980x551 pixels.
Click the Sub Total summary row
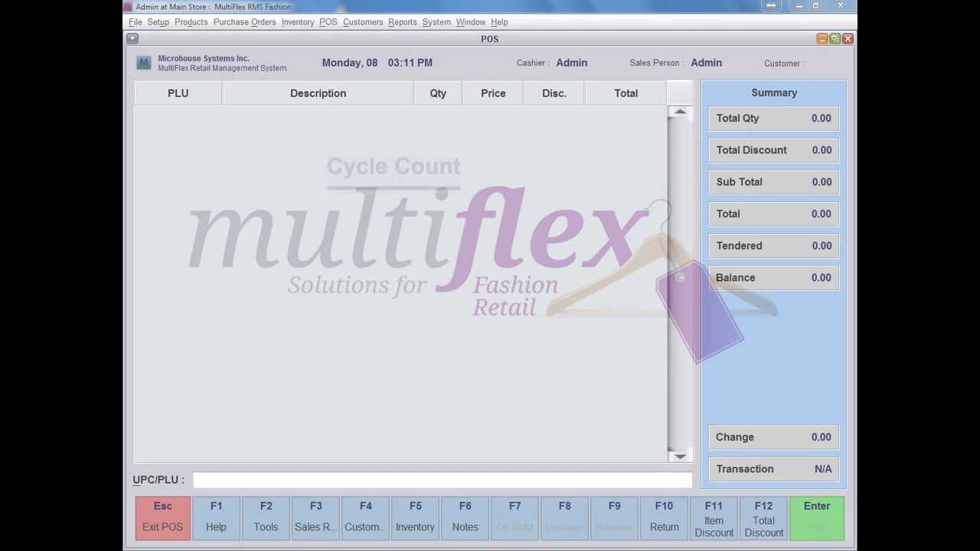point(774,182)
